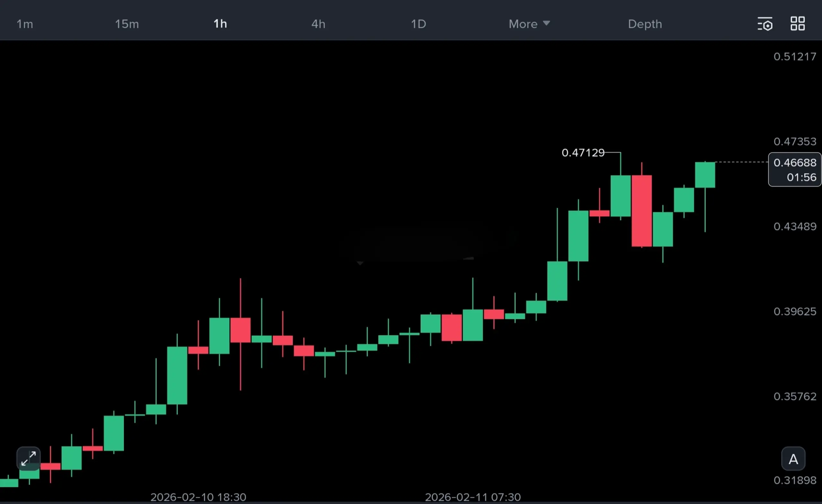
Task: Switch to the 4h timeframe
Action: tap(318, 24)
